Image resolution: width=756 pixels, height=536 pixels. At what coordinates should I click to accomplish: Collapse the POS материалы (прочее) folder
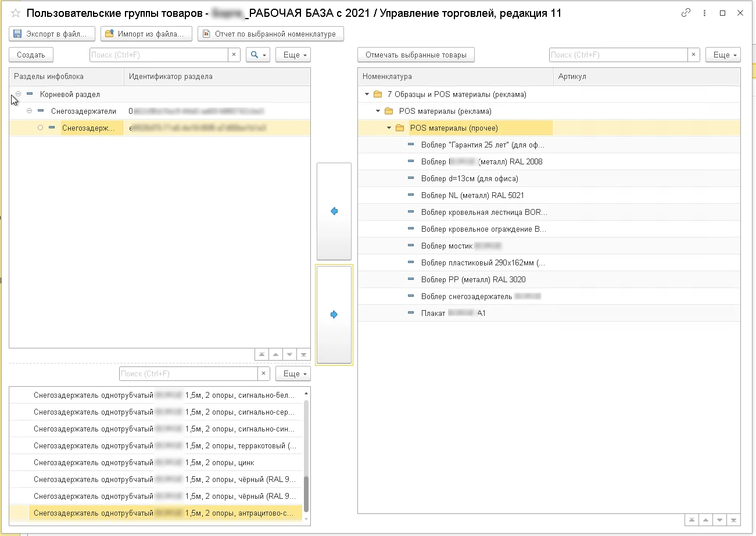pos(389,128)
